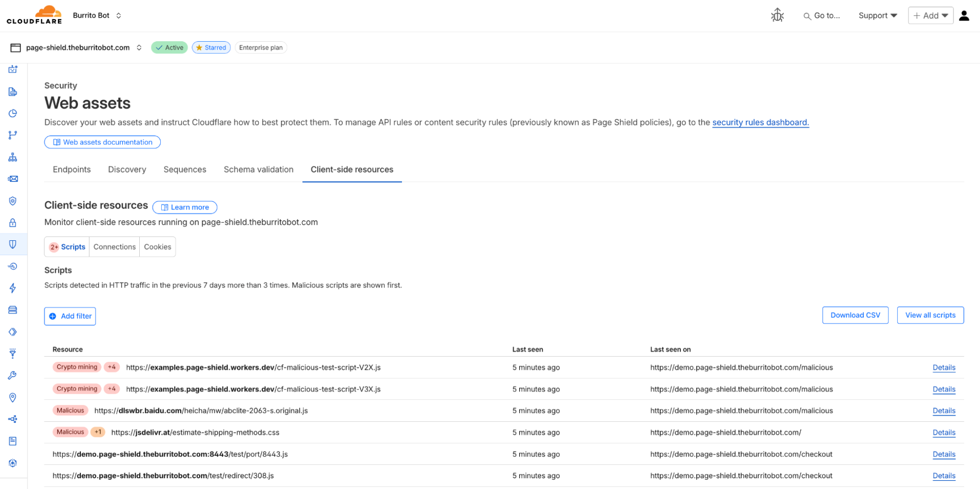Toggle the Starred badge for the domain
Viewport: 980px width, 489px height.
[211, 48]
